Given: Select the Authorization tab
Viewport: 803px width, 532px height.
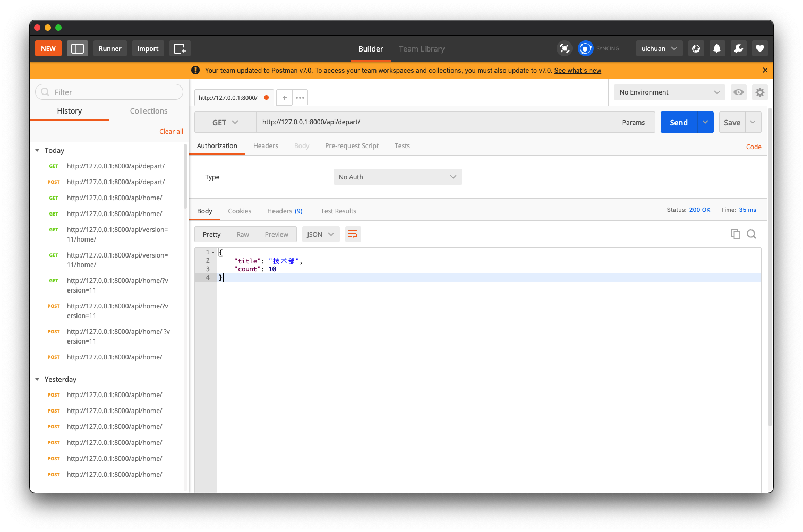Looking at the screenshot, I should pyautogui.click(x=217, y=146).
